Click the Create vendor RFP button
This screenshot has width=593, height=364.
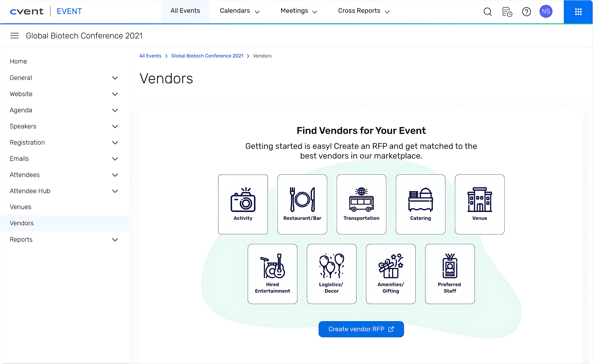click(361, 329)
